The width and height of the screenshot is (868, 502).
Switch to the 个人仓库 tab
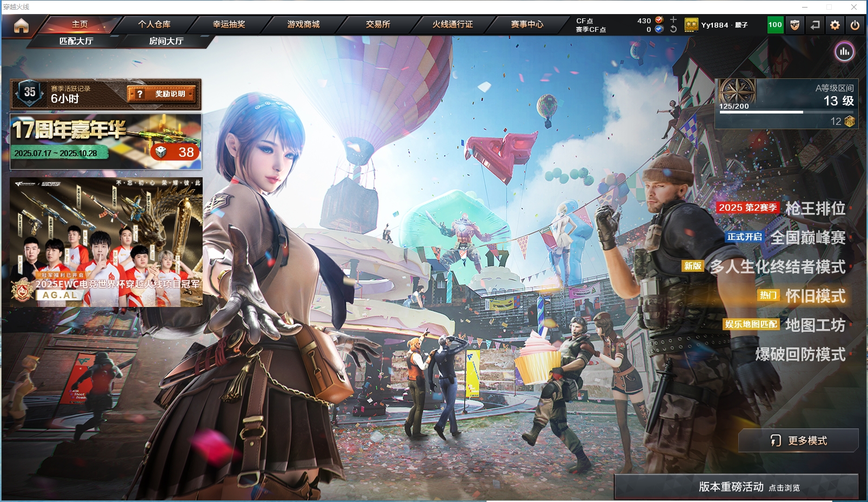point(154,24)
